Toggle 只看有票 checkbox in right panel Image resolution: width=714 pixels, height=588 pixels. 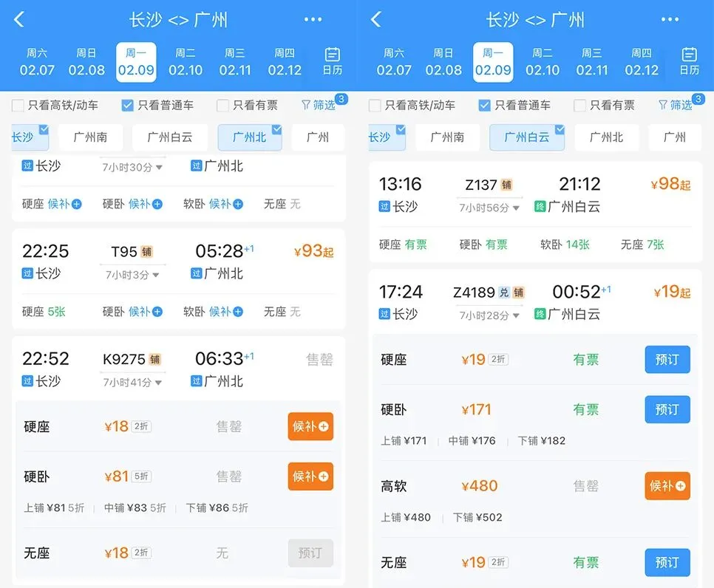(579, 106)
